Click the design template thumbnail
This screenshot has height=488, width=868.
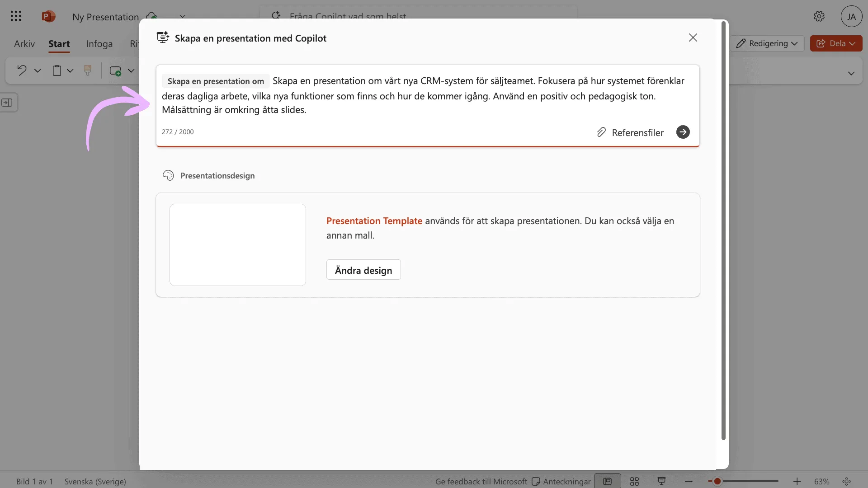[238, 245]
